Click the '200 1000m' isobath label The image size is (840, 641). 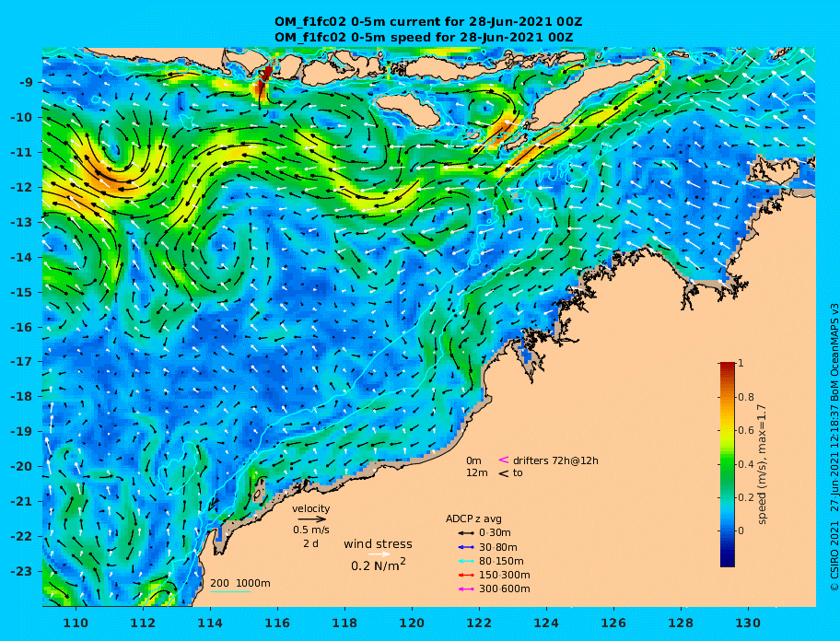tap(240, 583)
